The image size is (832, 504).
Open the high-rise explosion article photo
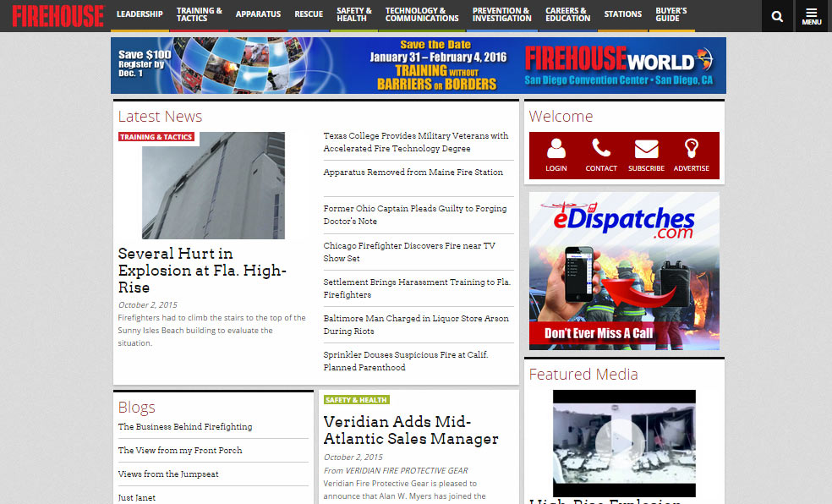(x=213, y=186)
